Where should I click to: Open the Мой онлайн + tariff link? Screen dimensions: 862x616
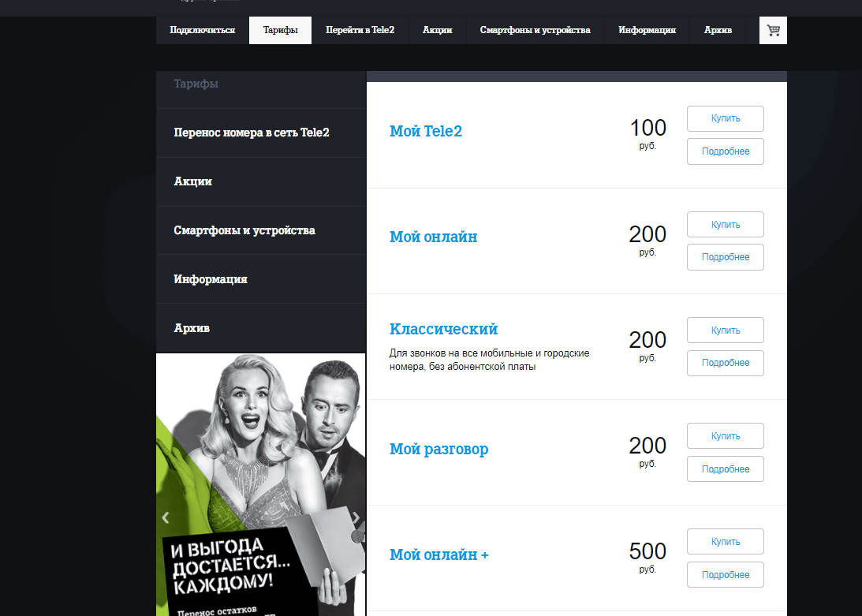pos(439,554)
